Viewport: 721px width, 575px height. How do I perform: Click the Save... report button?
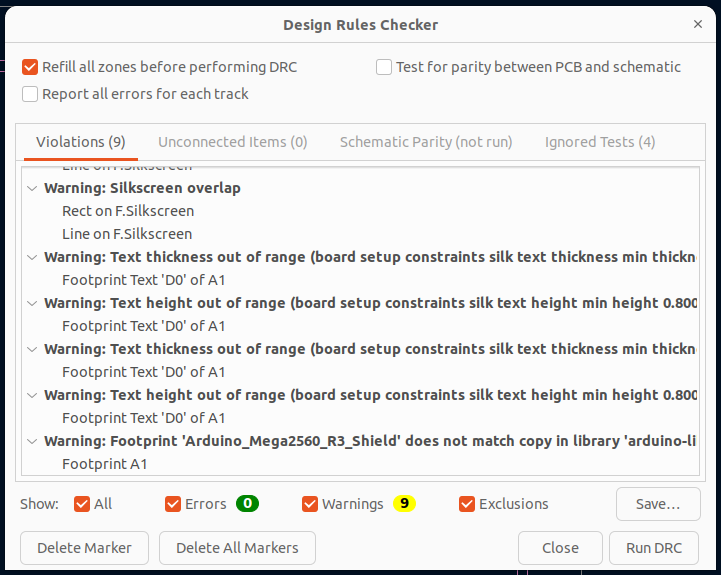[x=657, y=504]
